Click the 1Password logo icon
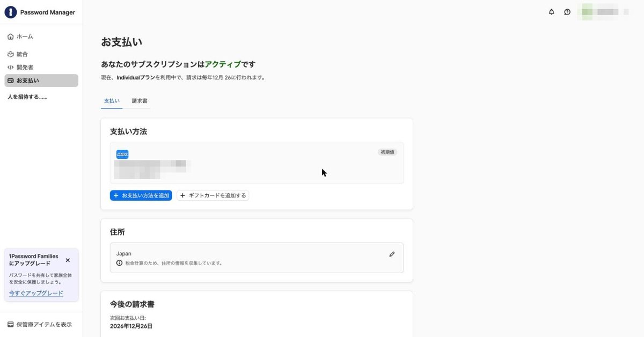 click(x=11, y=12)
